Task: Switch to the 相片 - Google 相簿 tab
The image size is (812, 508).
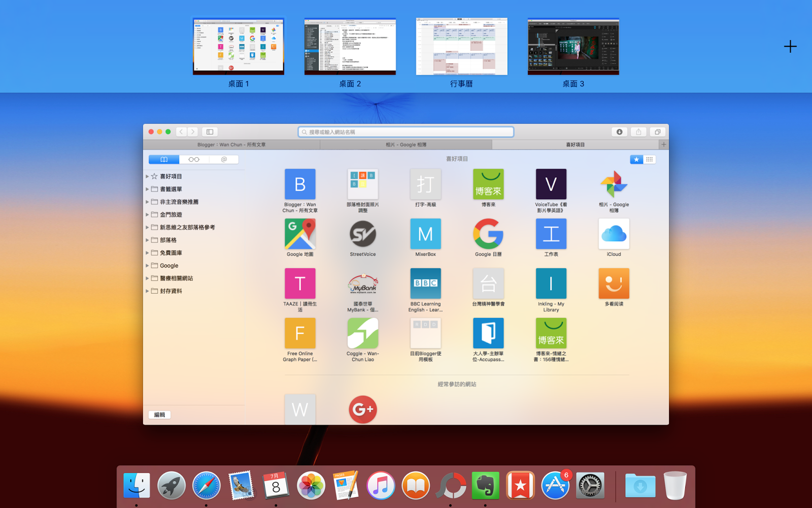Action: click(406, 145)
